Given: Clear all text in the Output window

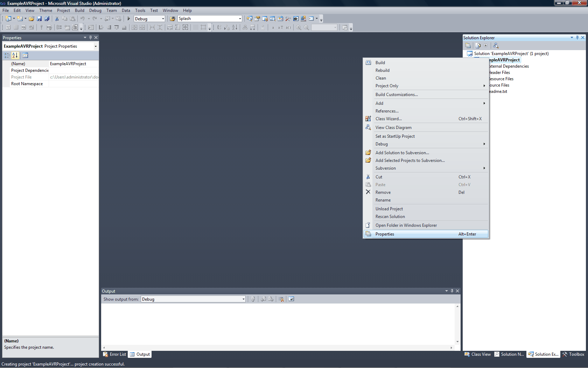Looking at the screenshot, I should click(281, 299).
